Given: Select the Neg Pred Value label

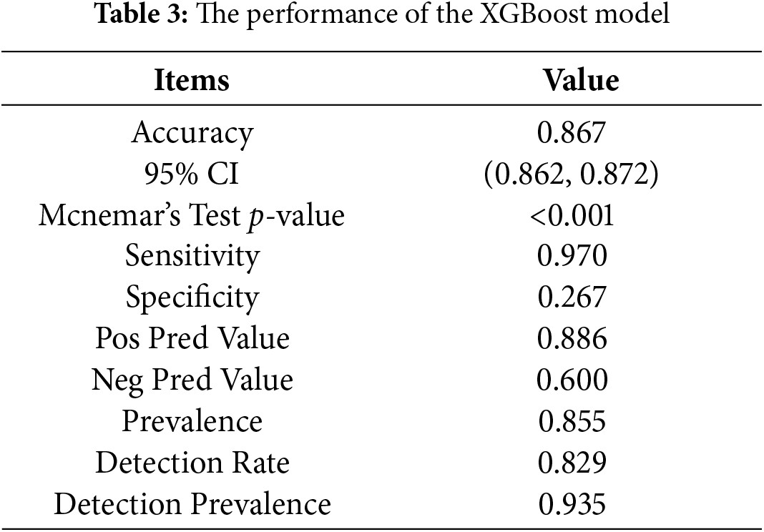Looking at the screenshot, I should [x=192, y=380].
